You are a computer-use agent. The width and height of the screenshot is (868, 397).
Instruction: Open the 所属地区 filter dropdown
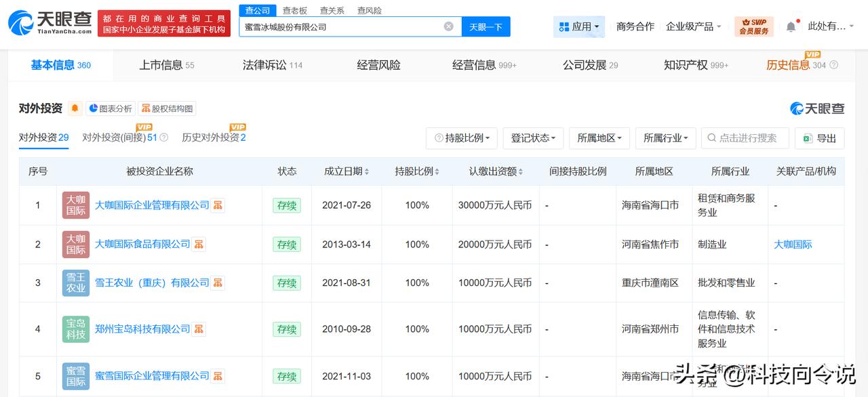[599, 138]
